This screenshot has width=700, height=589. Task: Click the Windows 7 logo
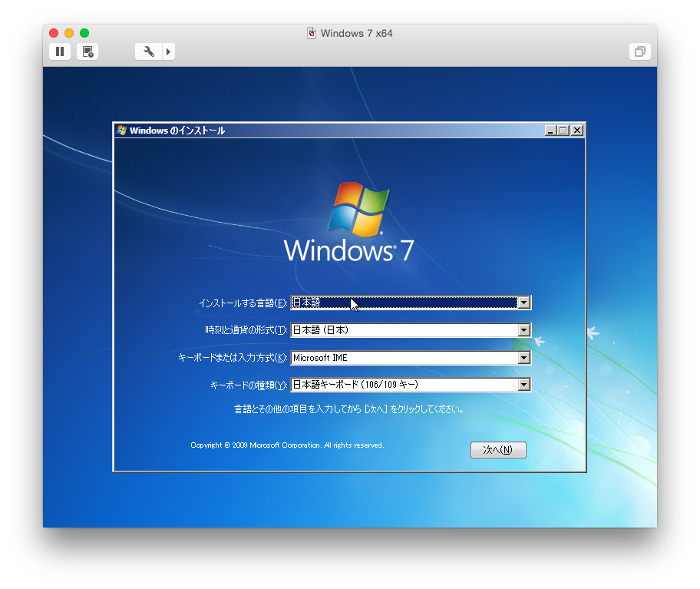click(x=349, y=222)
